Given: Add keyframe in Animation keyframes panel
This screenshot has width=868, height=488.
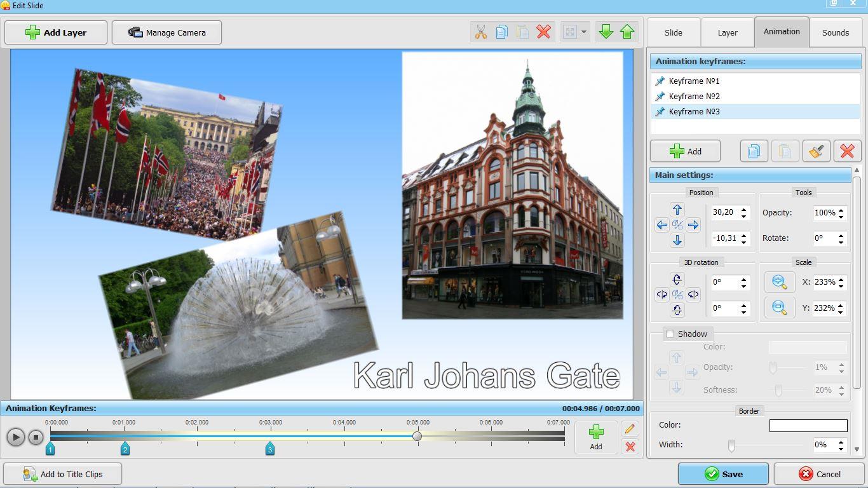Looking at the screenshot, I should [685, 151].
